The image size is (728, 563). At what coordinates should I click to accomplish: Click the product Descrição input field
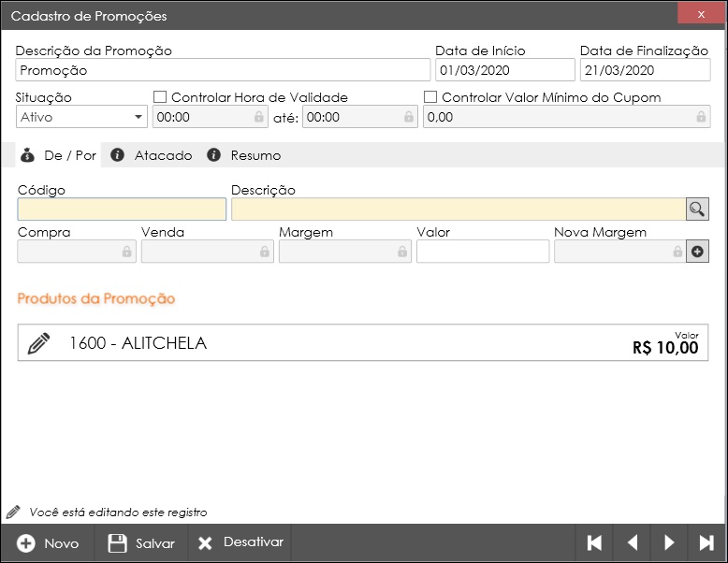[459, 209]
